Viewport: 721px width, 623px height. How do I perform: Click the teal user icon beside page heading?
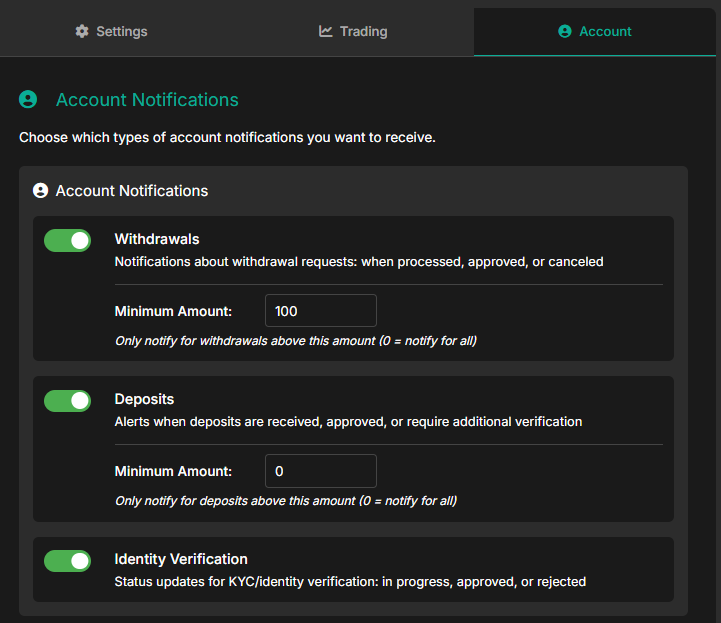coord(28,100)
